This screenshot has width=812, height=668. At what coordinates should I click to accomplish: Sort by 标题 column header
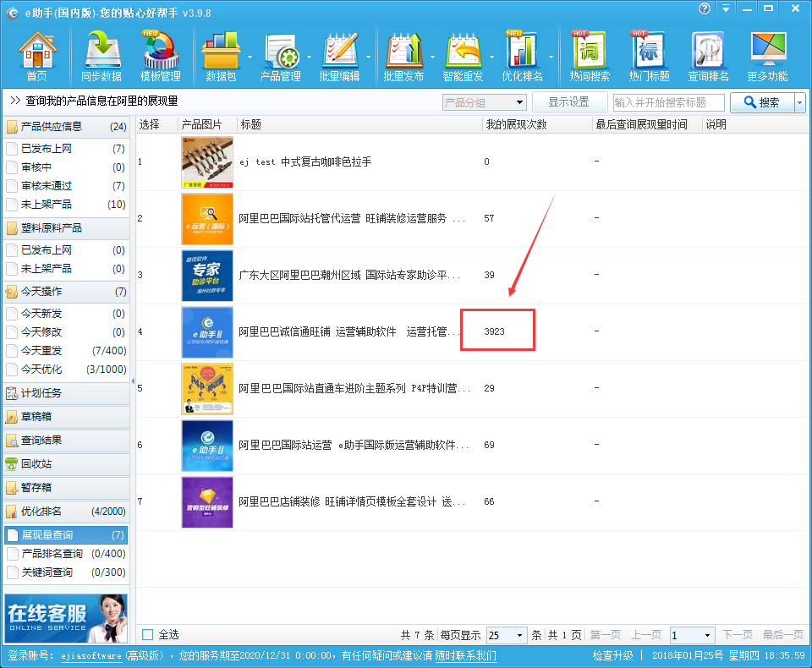(x=360, y=125)
